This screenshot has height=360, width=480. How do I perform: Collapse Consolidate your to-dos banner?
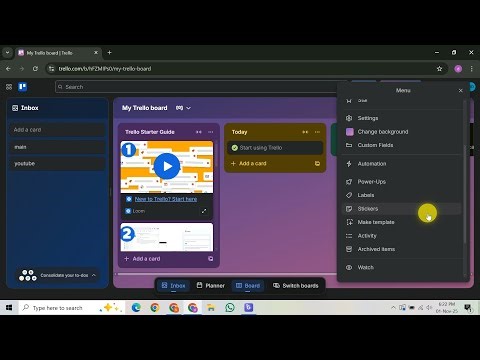point(94,275)
